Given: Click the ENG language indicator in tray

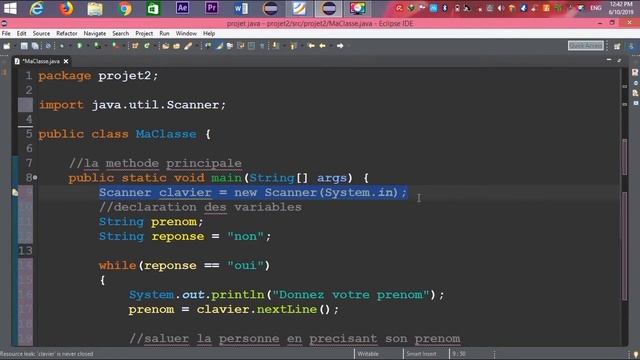Looking at the screenshot, I should (x=596, y=8).
